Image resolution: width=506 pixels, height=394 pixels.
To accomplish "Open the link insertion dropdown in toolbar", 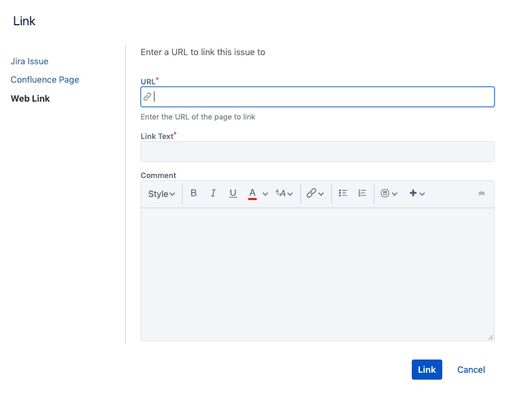I will pyautogui.click(x=315, y=193).
